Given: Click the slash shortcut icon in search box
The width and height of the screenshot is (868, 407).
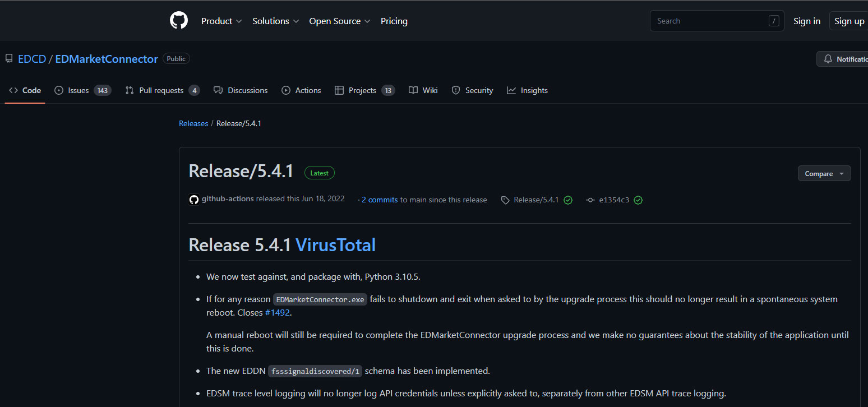Looking at the screenshot, I should [x=774, y=21].
